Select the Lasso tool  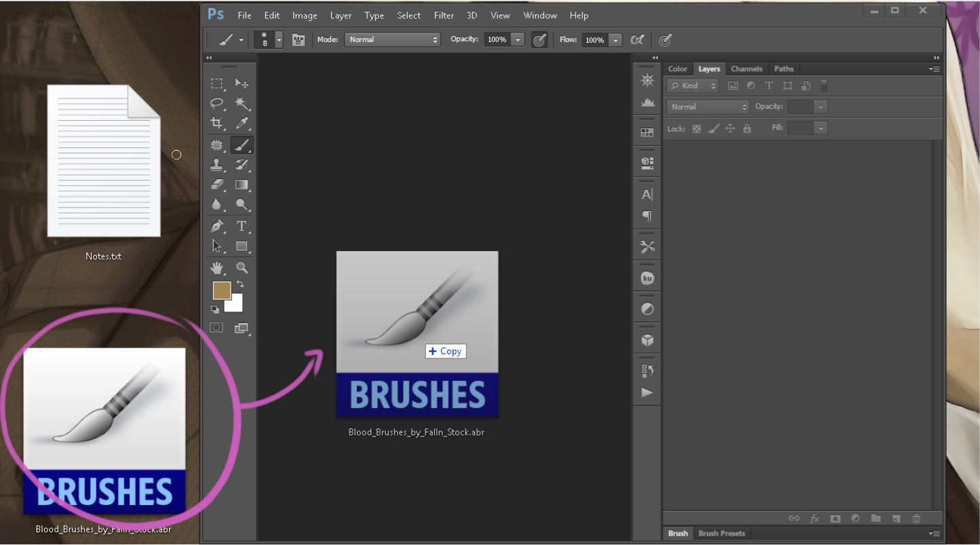216,103
